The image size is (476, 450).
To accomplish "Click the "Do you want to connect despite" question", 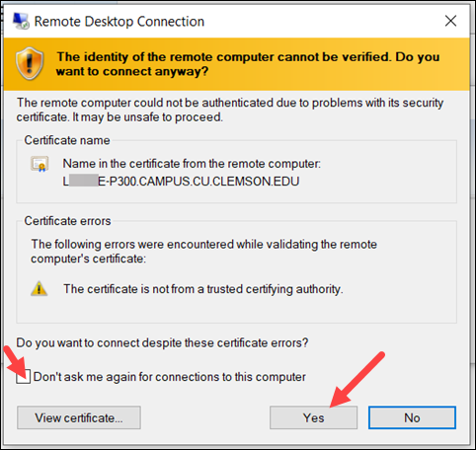I will (x=162, y=342).
